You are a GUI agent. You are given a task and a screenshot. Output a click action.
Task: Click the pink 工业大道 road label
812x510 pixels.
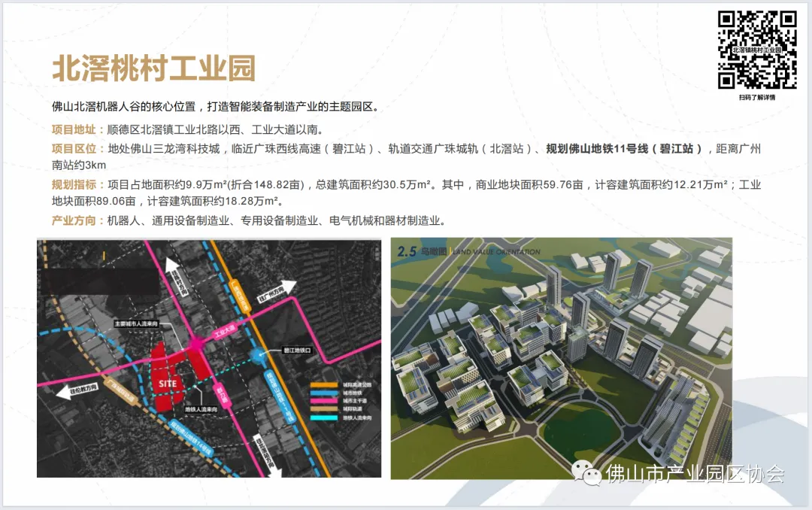point(226,330)
